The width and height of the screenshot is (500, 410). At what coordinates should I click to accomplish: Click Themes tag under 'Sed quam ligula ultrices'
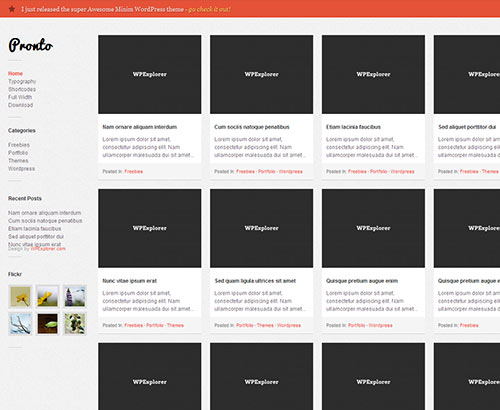pos(265,325)
